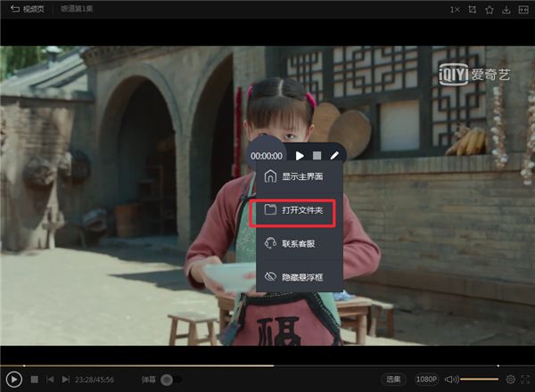Favorite the video with the star icon
This screenshot has height=392, width=535.
coord(490,10)
